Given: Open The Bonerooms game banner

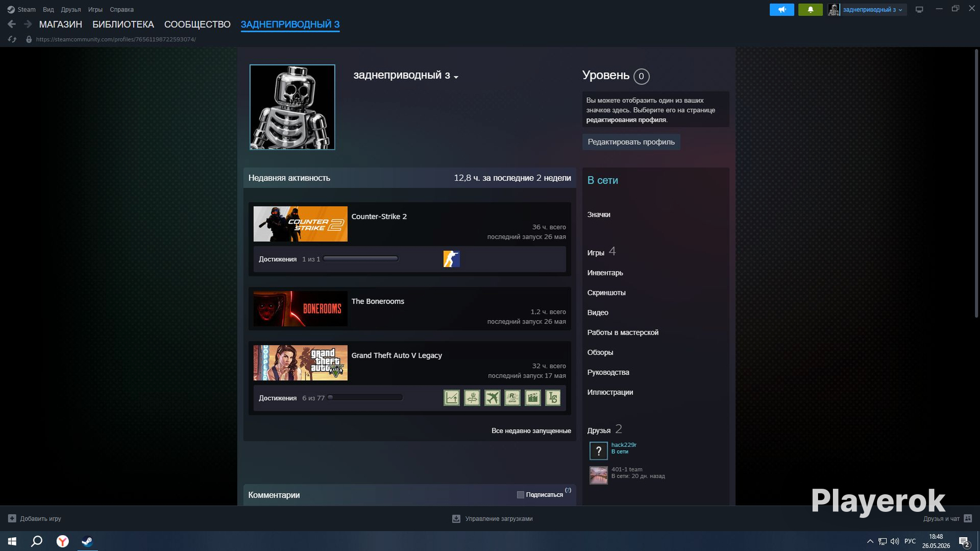Looking at the screenshot, I should pyautogui.click(x=300, y=309).
